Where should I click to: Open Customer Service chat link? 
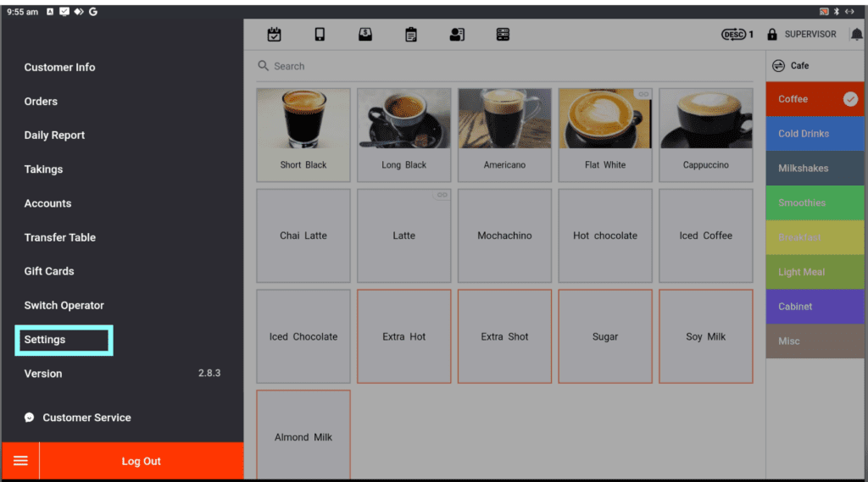coord(86,418)
